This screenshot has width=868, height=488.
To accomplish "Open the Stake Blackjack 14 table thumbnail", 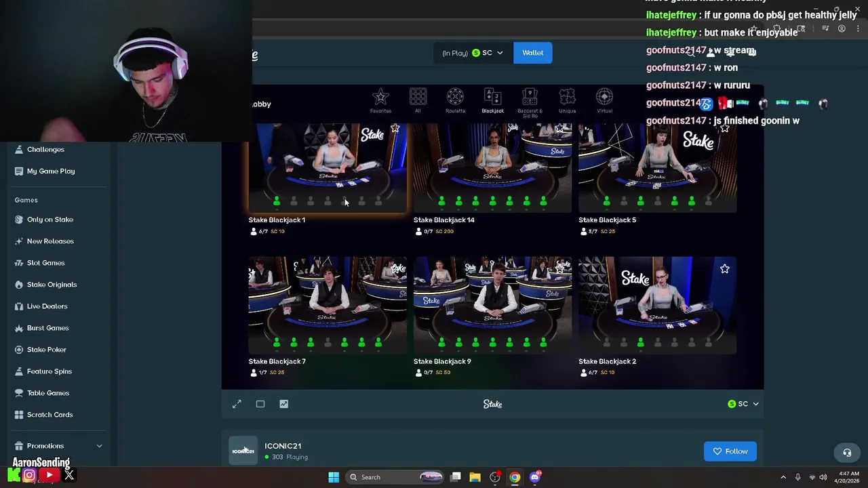I will (x=492, y=167).
